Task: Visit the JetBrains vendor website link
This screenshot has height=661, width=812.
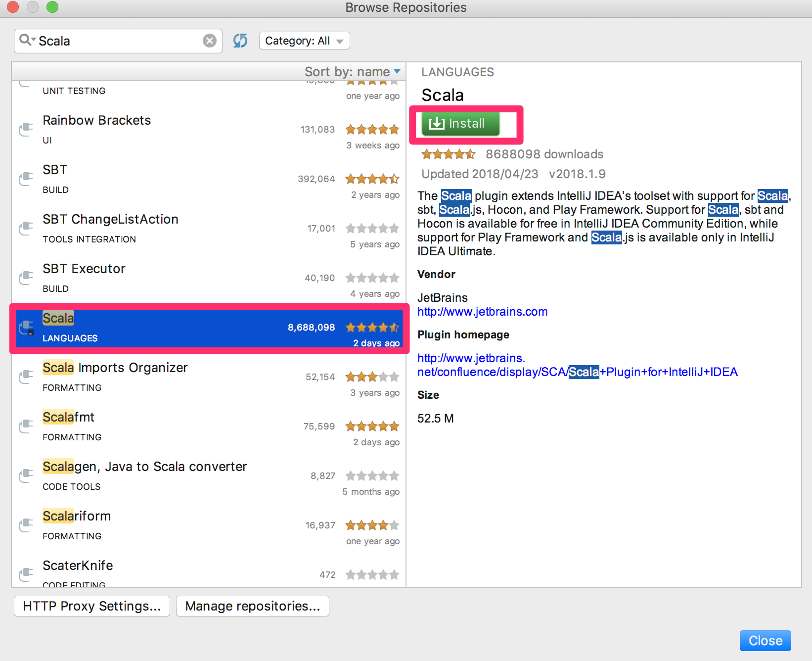Action: [482, 312]
